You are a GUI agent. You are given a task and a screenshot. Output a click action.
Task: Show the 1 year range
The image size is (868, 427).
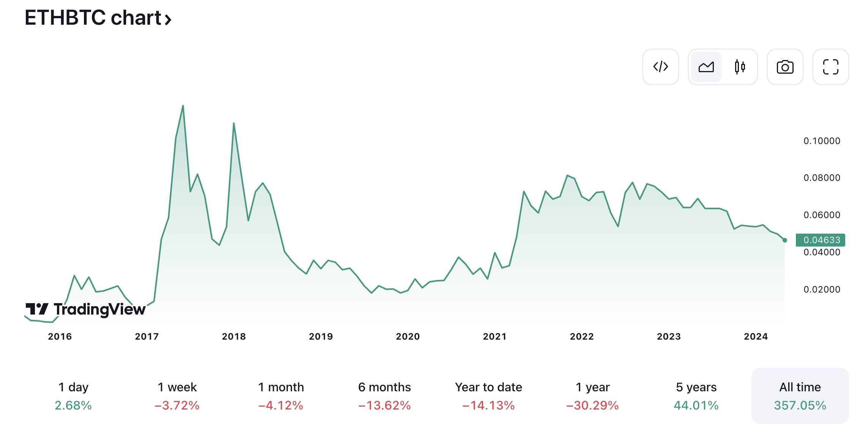click(x=592, y=396)
